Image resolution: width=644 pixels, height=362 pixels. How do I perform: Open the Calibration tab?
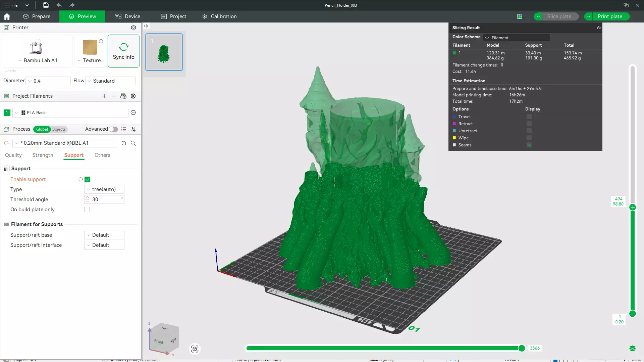tap(219, 16)
